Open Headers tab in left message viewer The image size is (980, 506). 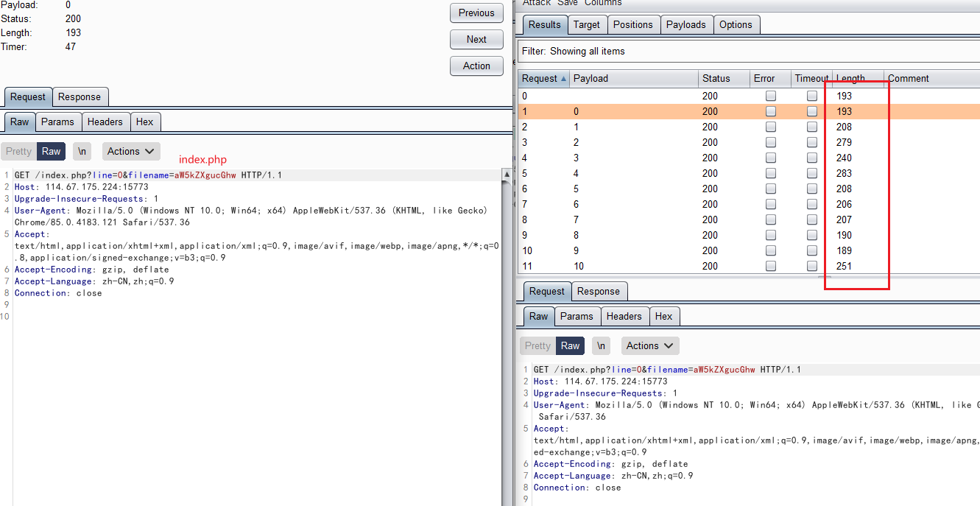105,122
